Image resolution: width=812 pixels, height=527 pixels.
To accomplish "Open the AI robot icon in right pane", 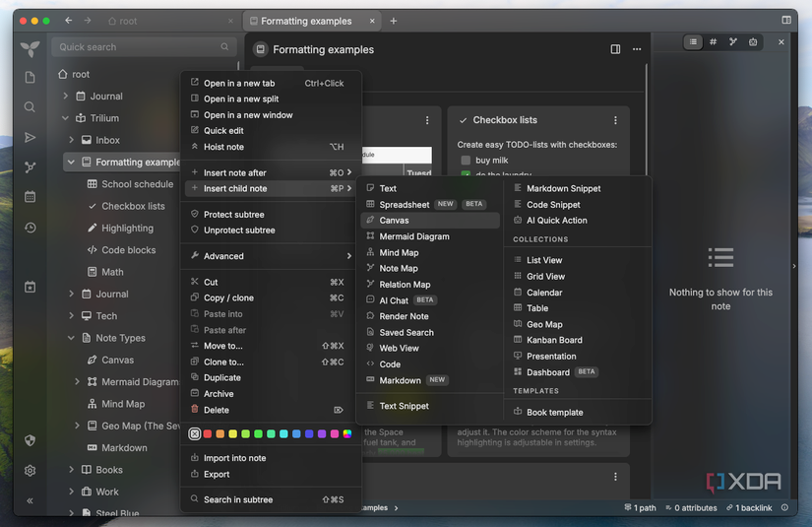I will click(753, 42).
